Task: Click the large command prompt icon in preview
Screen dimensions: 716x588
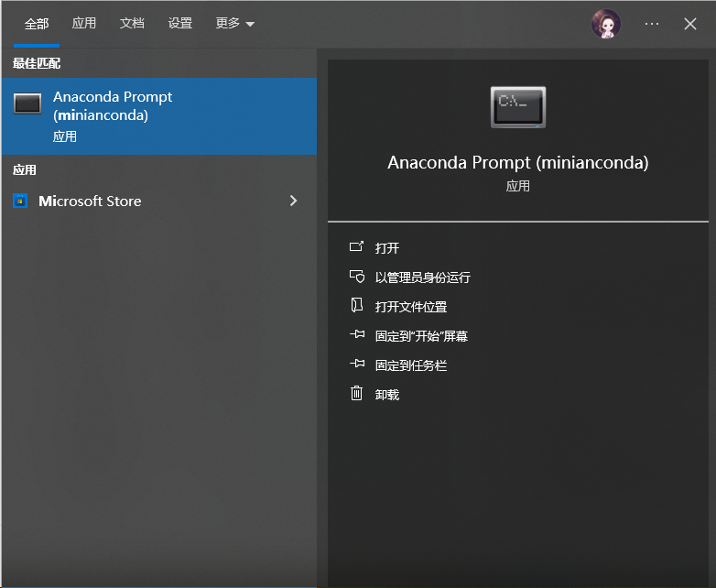Action: [518, 107]
